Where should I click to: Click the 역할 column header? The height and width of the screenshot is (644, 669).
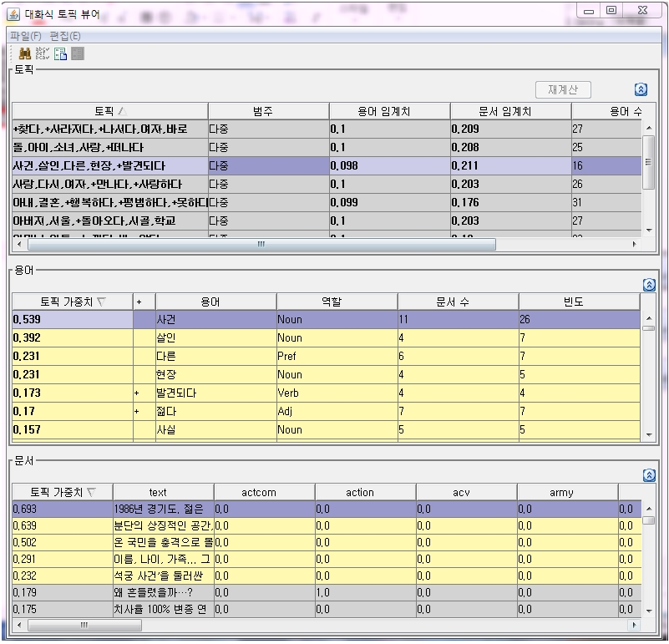pyautogui.click(x=337, y=302)
